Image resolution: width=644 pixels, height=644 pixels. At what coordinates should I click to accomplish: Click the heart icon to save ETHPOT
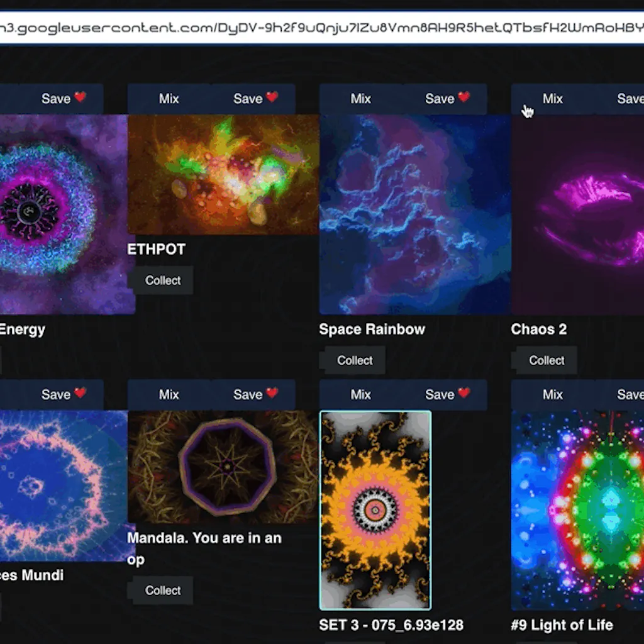click(x=273, y=98)
